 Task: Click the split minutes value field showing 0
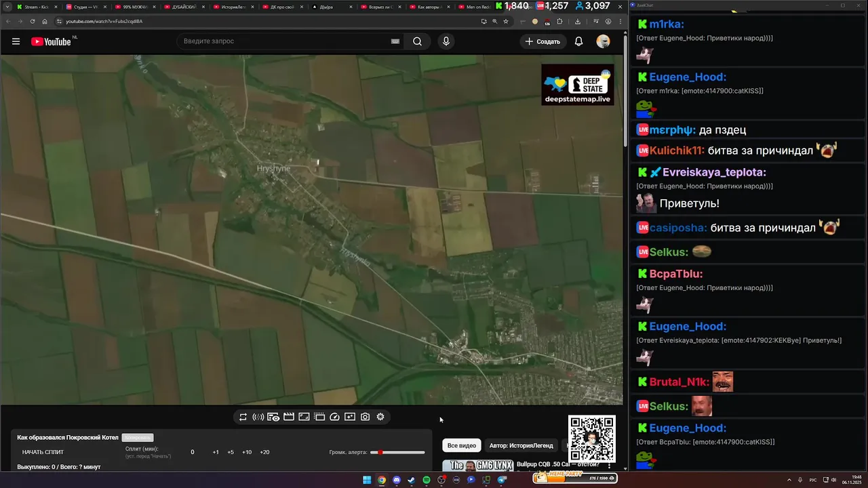193,452
